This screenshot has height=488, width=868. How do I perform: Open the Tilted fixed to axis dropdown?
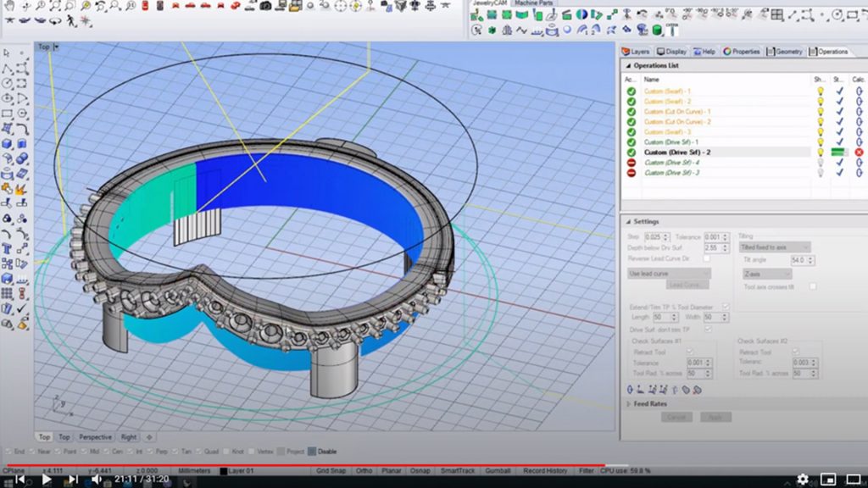pos(774,247)
